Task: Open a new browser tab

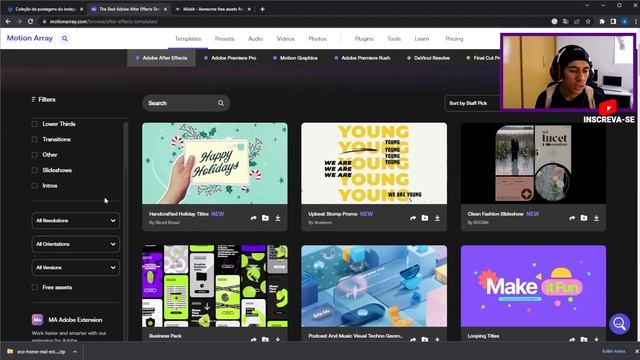Action: click(x=262, y=9)
